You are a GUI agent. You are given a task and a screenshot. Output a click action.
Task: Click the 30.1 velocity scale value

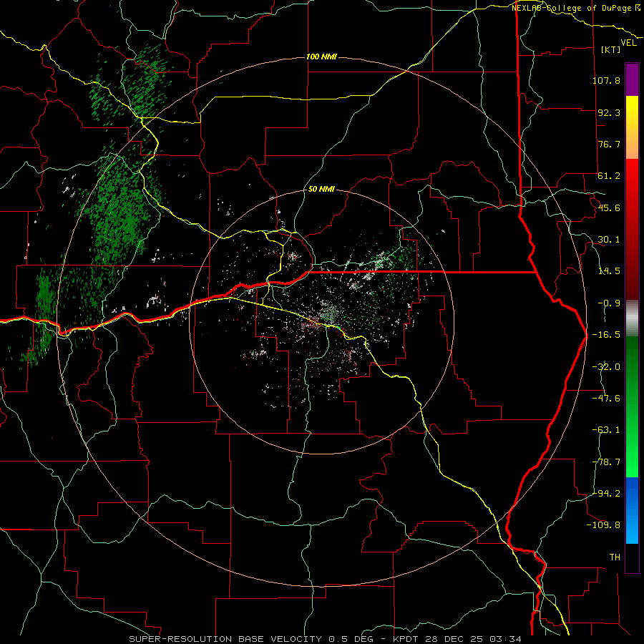[x=609, y=240]
